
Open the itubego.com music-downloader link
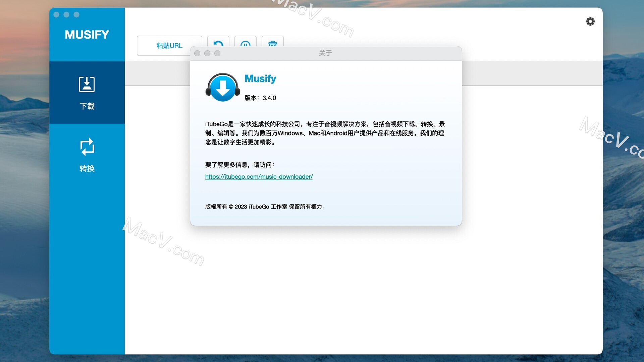click(259, 177)
